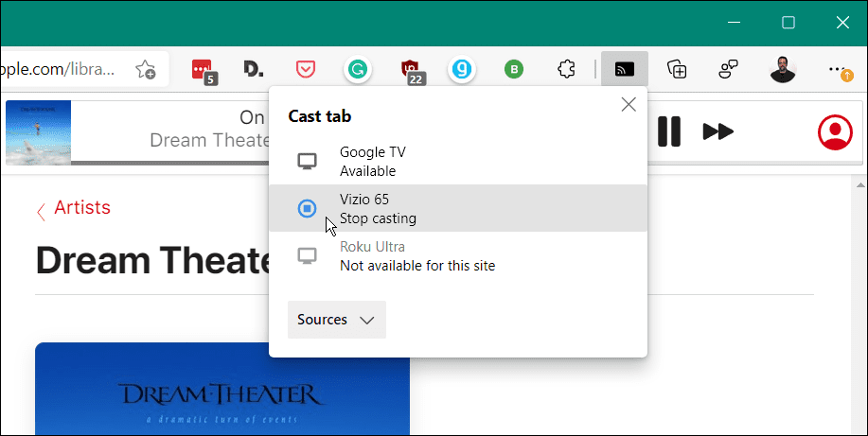The width and height of the screenshot is (868, 436).
Task: Open the Disqus 'D.' extension icon
Action: (254, 69)
